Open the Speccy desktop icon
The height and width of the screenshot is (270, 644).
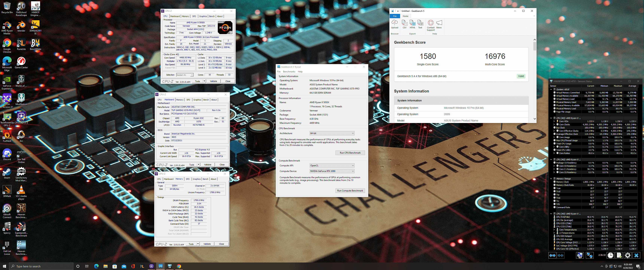tap(7, 228)
